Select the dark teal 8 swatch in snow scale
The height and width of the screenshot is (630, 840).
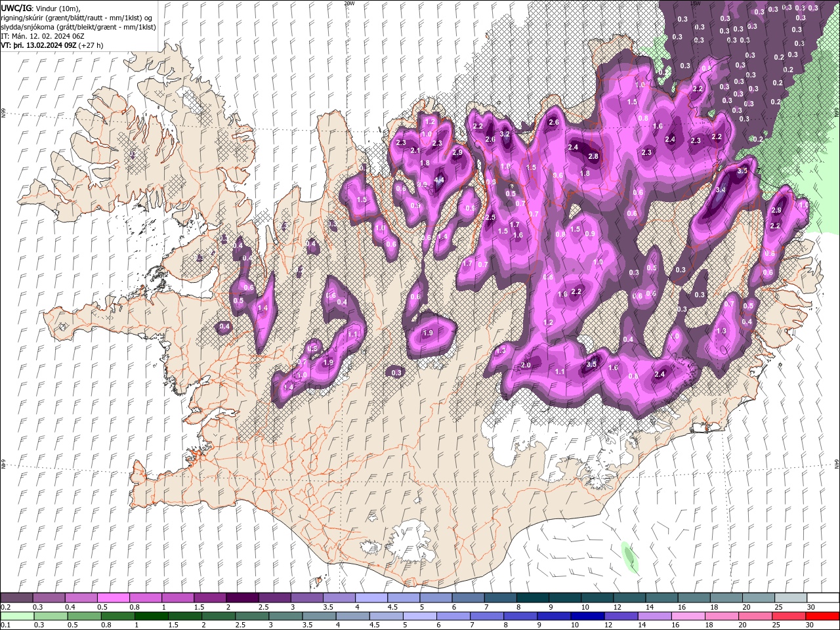click(532, 598)
